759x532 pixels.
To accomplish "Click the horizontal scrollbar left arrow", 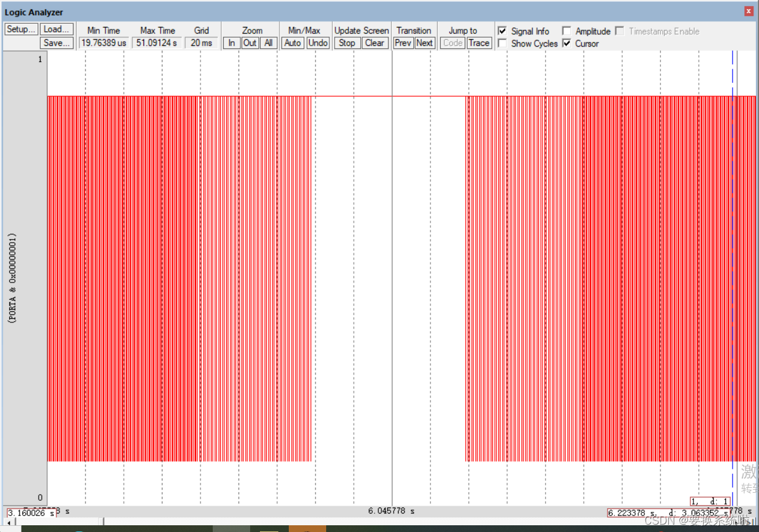I will 9,522.
